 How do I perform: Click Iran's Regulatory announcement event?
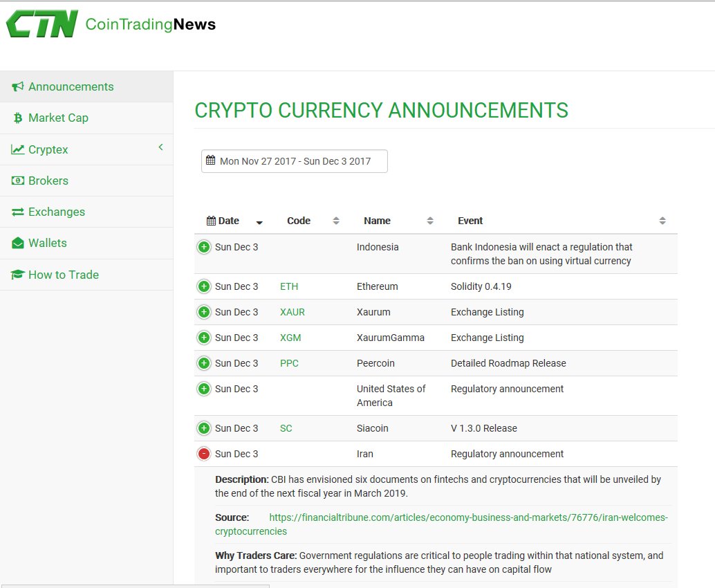pyautogui.click(x=507, y=454)
